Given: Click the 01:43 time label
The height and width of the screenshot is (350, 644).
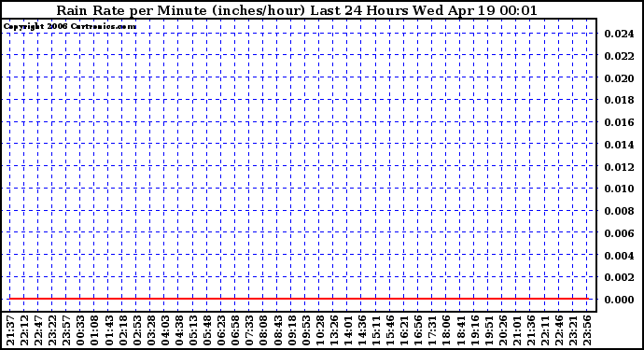Looking at the screenshot, I should [108, 330].
